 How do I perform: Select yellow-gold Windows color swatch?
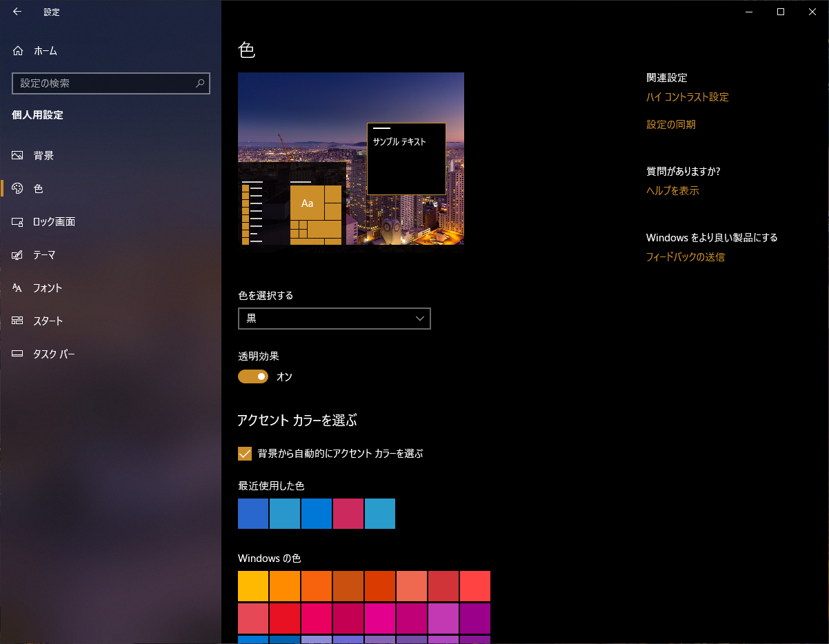click(253, 586)
